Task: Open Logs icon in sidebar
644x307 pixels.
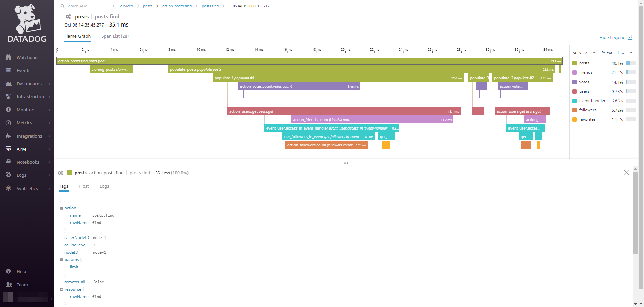Action: [x=8, y=175]
